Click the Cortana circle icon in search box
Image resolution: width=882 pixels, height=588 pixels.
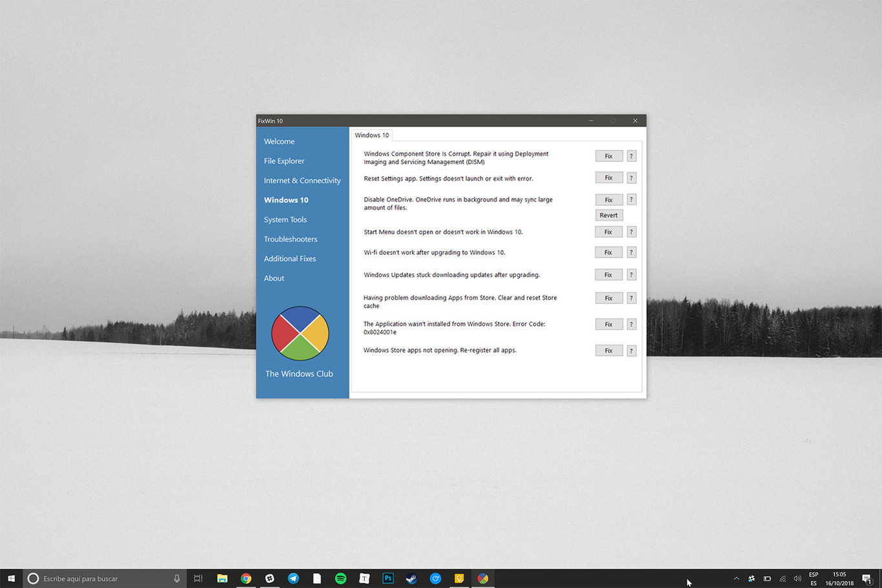tap(34, 578)
